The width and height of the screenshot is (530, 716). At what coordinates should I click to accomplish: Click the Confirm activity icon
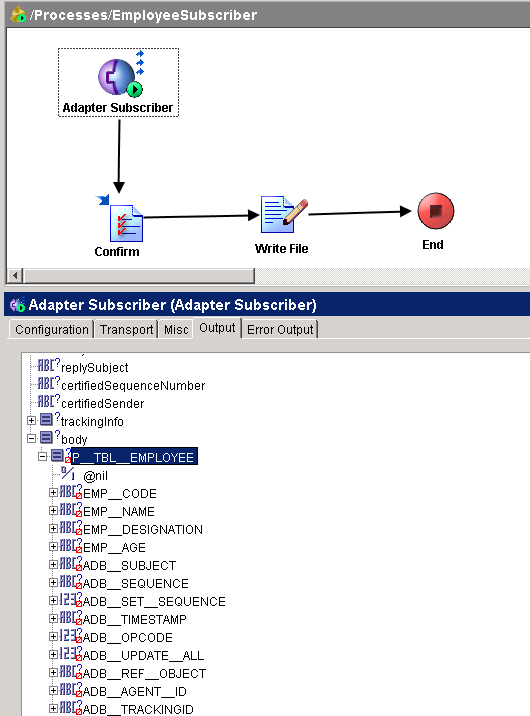126,223
